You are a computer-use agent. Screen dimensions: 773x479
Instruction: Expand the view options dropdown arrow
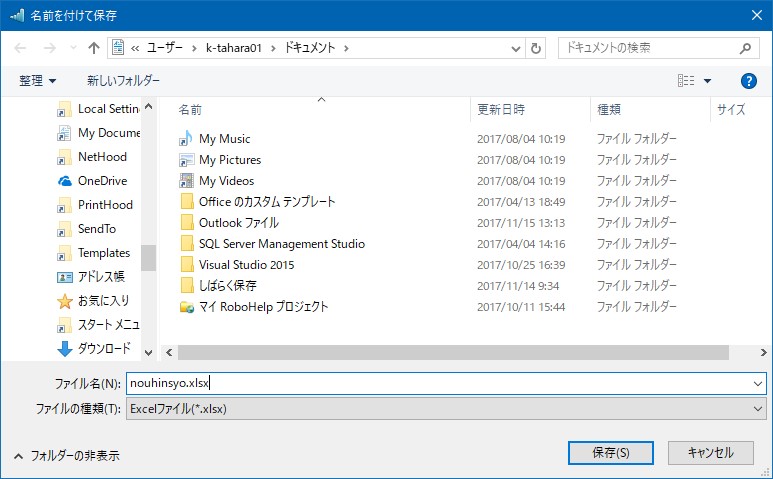[x=708, y=81]
